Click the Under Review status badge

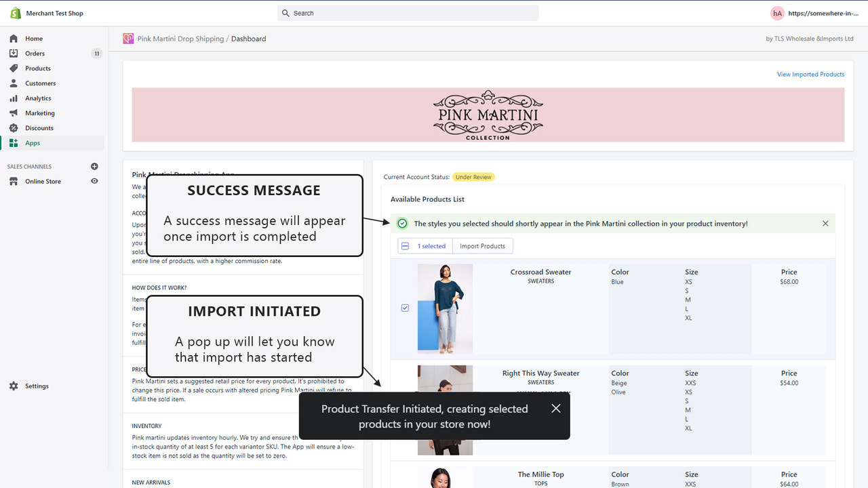[x=473, y=176]
